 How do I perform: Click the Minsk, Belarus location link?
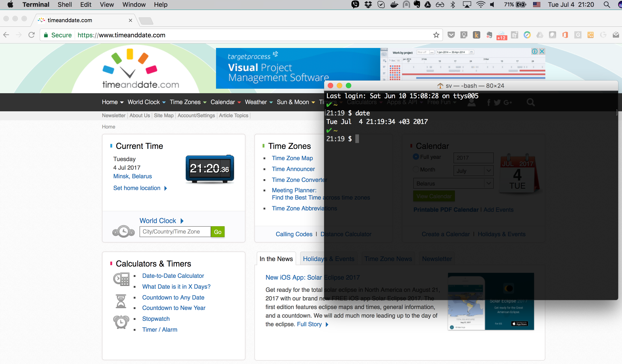tap(133, 176)
